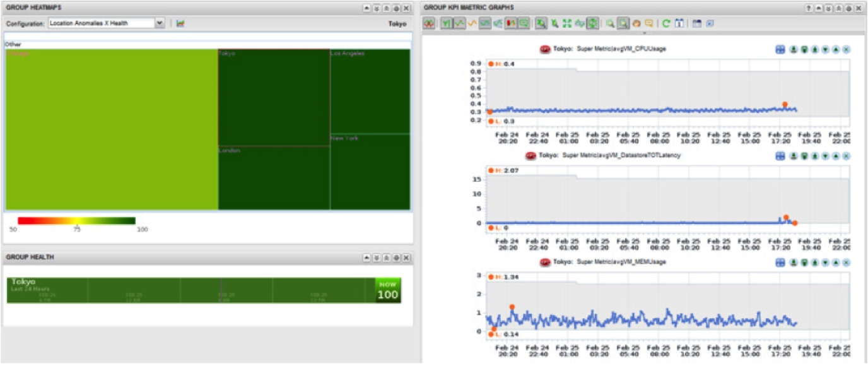Toggle the green line chart button next to Y-axis
This screenshot has height=366, width=868.
coord(459,23)
